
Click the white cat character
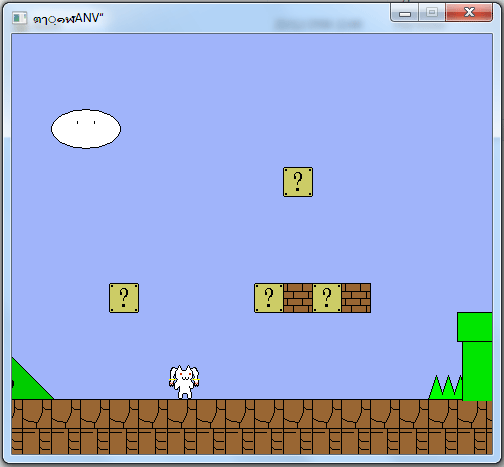[x=184, y=382]
